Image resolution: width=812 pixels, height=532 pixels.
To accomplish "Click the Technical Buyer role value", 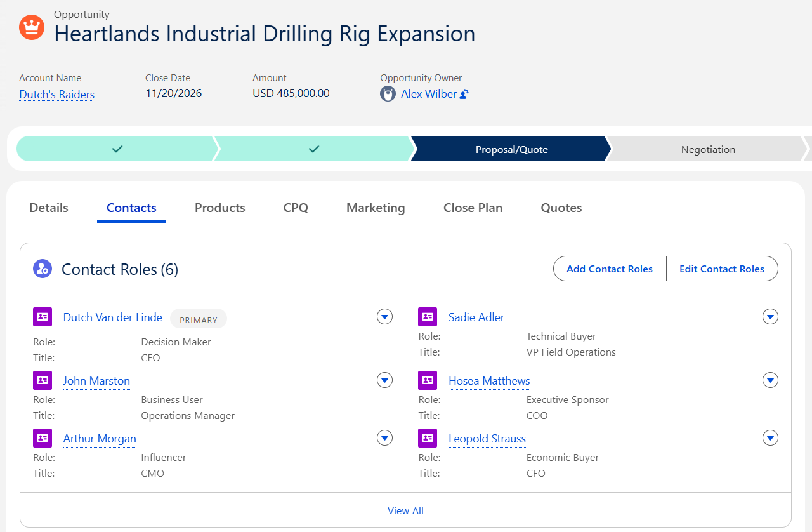I will 561,336.
